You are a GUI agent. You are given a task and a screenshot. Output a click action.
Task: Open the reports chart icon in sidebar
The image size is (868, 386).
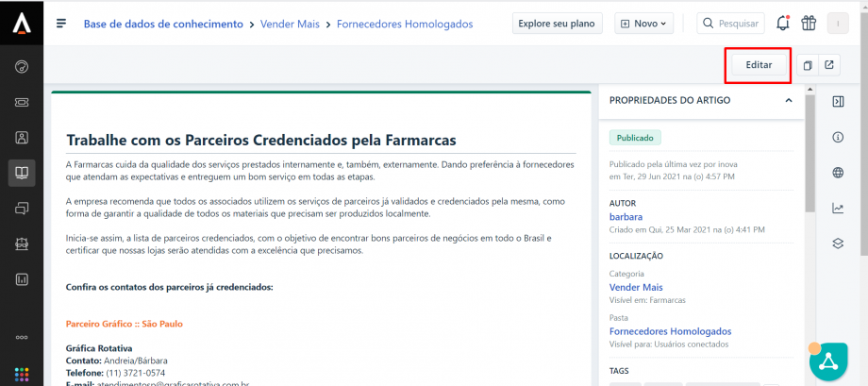[21, 279]
